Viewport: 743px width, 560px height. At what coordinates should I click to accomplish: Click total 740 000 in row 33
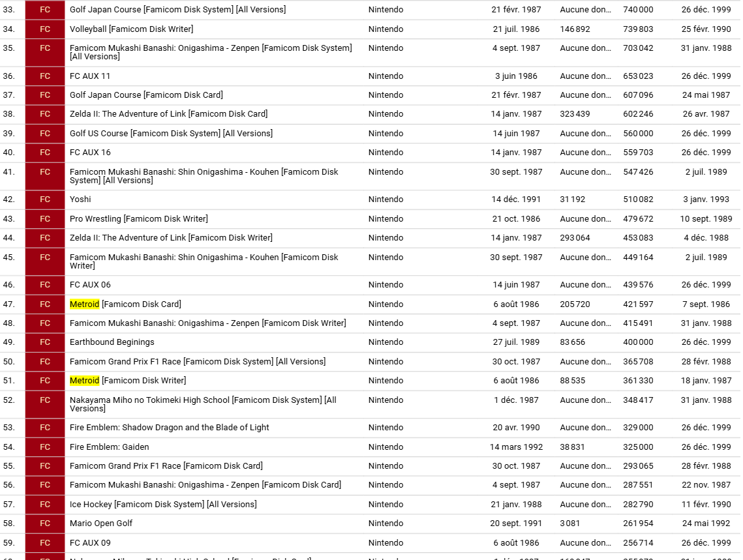click(x=638, y=10)
